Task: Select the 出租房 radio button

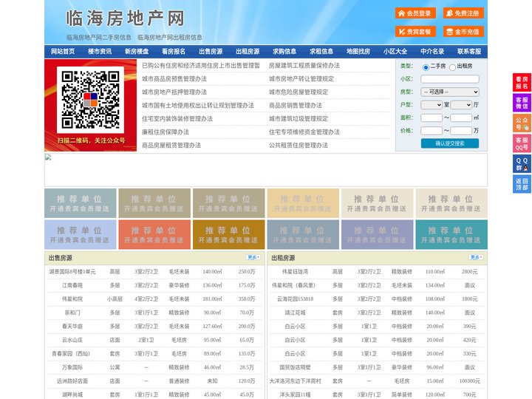Action: pyautogui.click(x=452, y=67)
